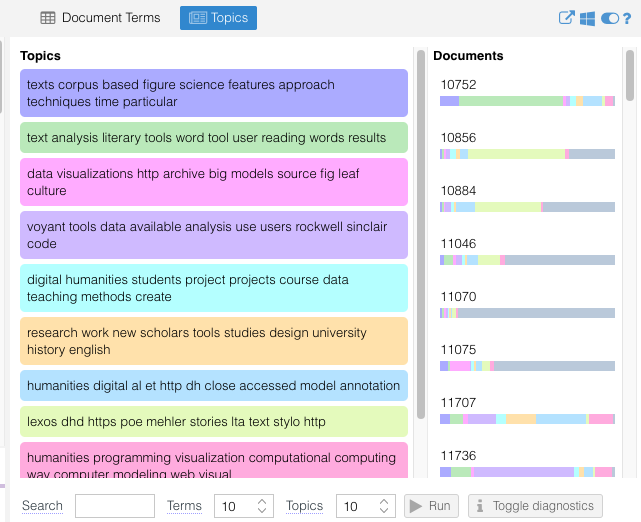Run the topic model
This screenshot has height=522, width=641.
pos(431,506)
